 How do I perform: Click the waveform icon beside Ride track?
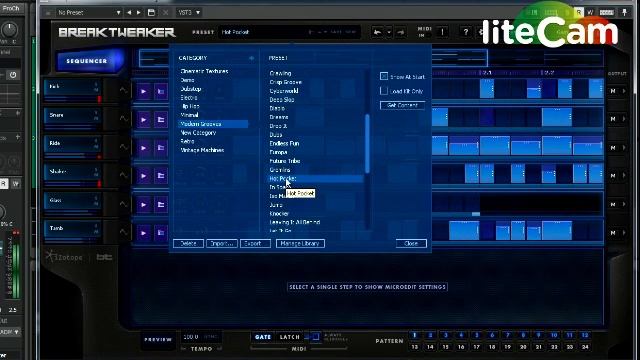click(124, 147)
